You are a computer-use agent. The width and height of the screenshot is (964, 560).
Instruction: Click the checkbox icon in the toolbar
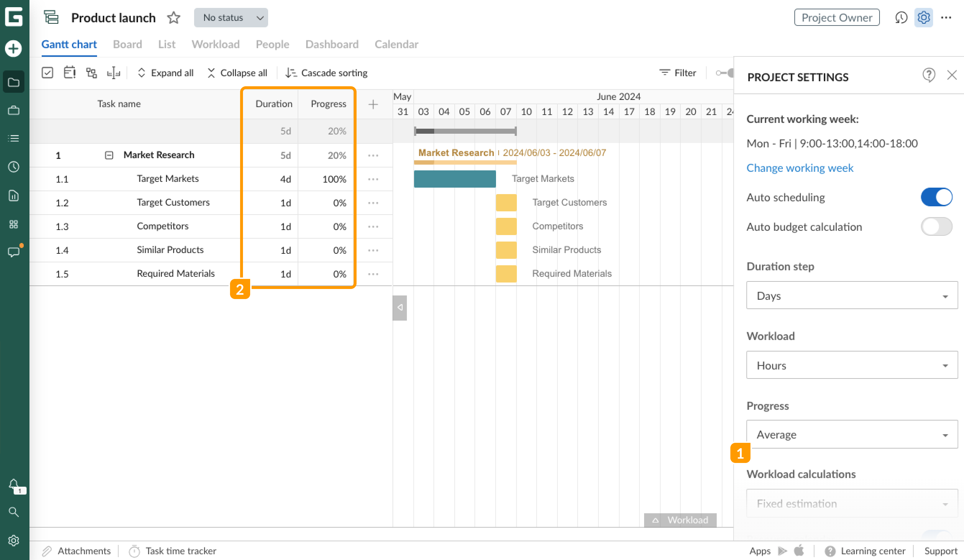coord(47,72)
